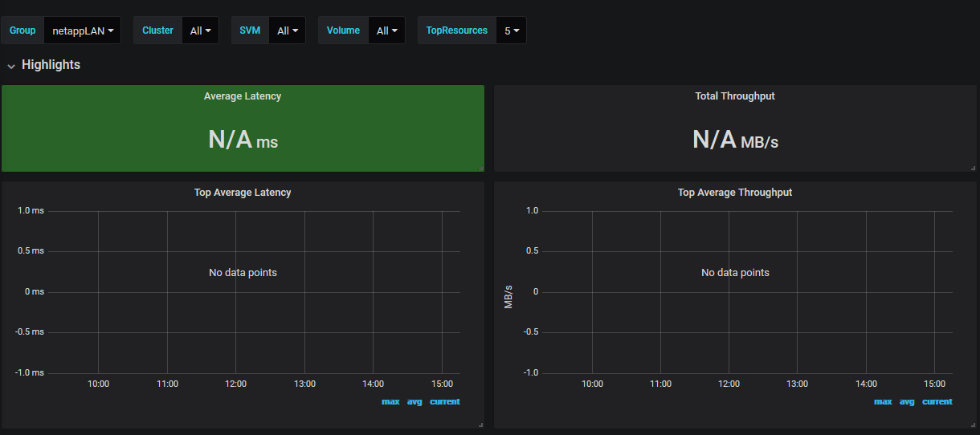Screen dimensions: 980x435
Task: Open the Total Throughput panel title menu
Action: click(734, 96)
